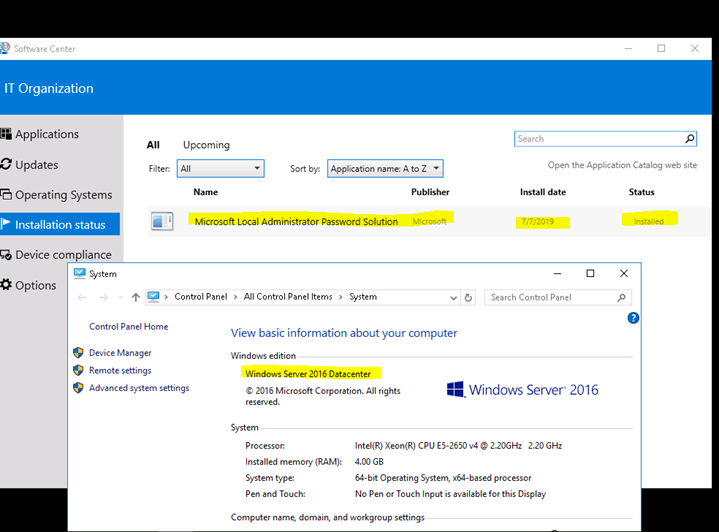Open Device Manager link
The height and width of the screenshot is (532, 719).
pos(120,353)
